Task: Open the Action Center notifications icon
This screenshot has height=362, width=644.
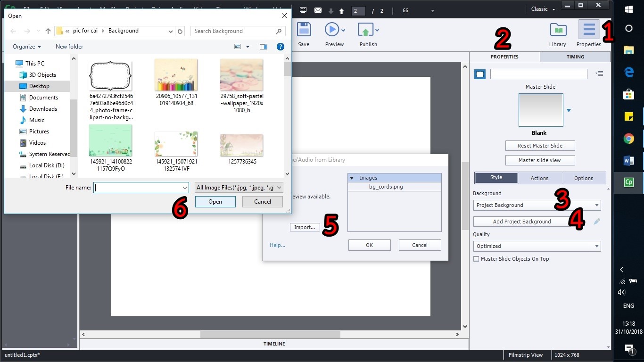Action: pos(628,349)
